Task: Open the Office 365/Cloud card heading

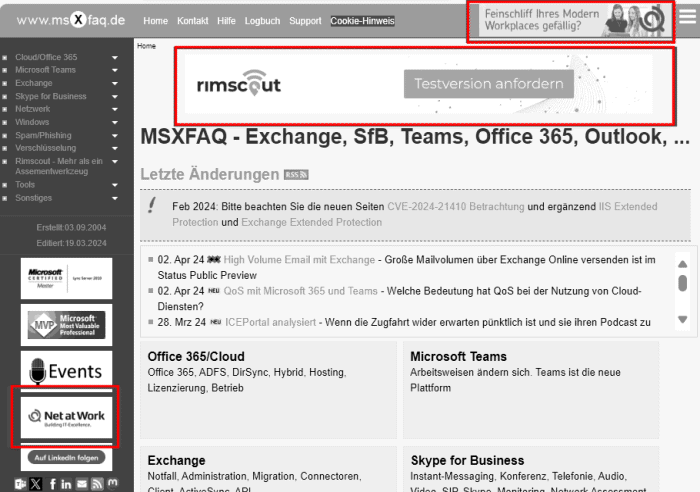Action: (x=196, y=356)
